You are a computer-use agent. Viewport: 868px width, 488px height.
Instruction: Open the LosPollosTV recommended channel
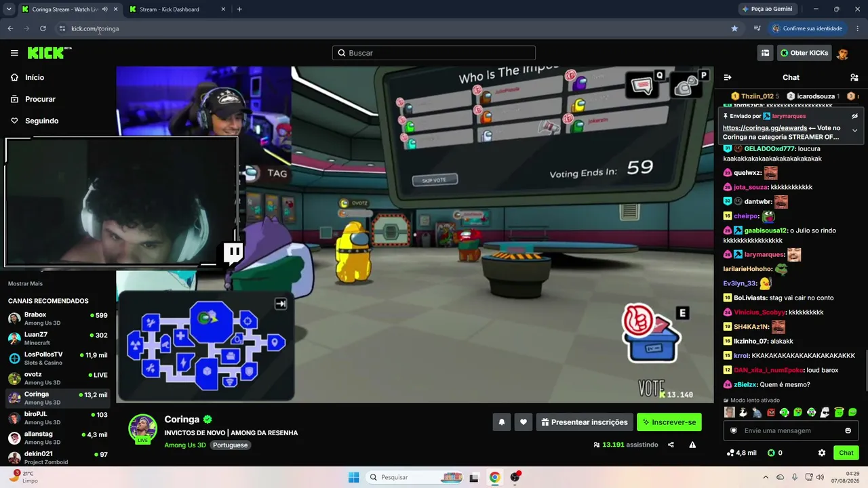[58, 358]
